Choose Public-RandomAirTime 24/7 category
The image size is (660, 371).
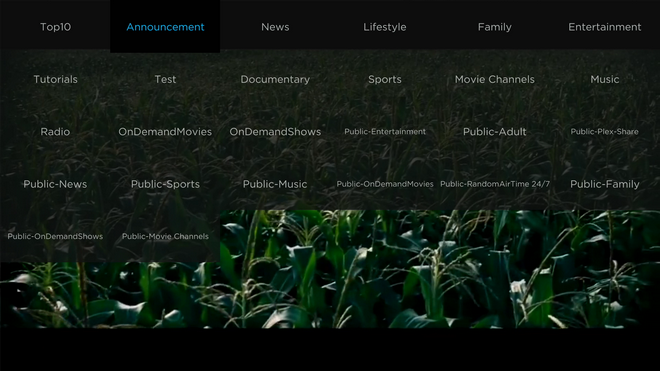495,184
